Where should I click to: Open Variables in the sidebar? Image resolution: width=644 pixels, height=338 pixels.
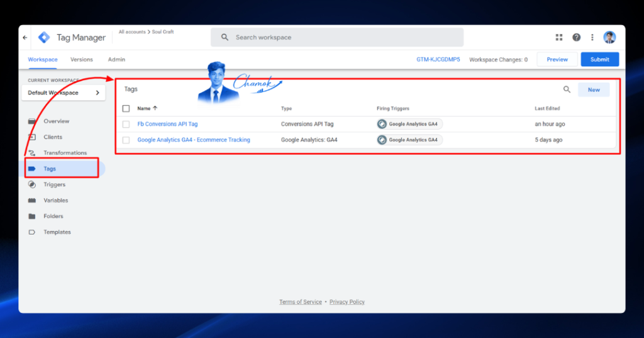(x=55, y=200)
